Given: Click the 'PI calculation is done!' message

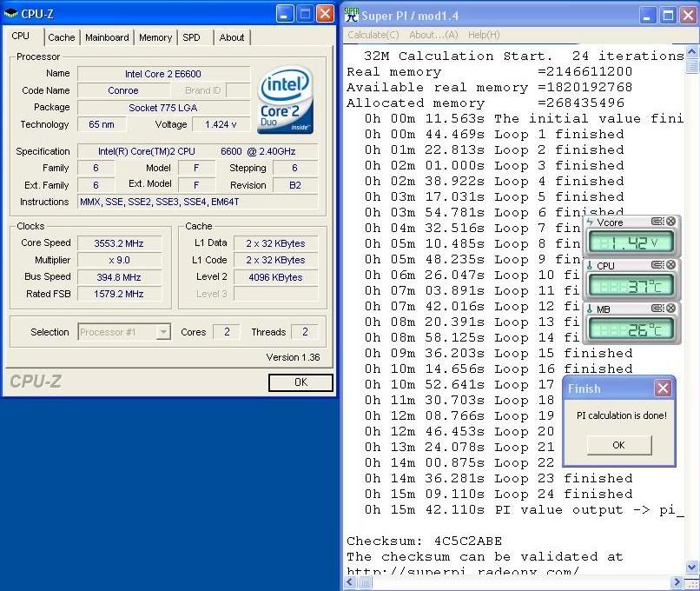Looking at the screenshot, I should (x=622, y=415).
